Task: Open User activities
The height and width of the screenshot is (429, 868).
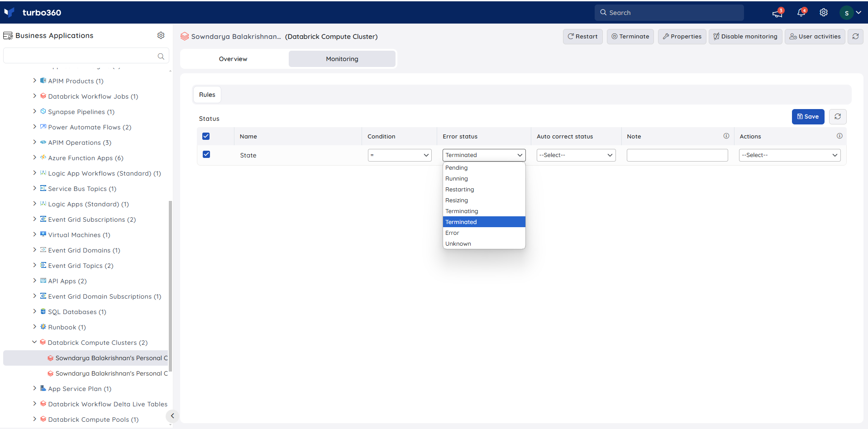Action: click(815, 37)
